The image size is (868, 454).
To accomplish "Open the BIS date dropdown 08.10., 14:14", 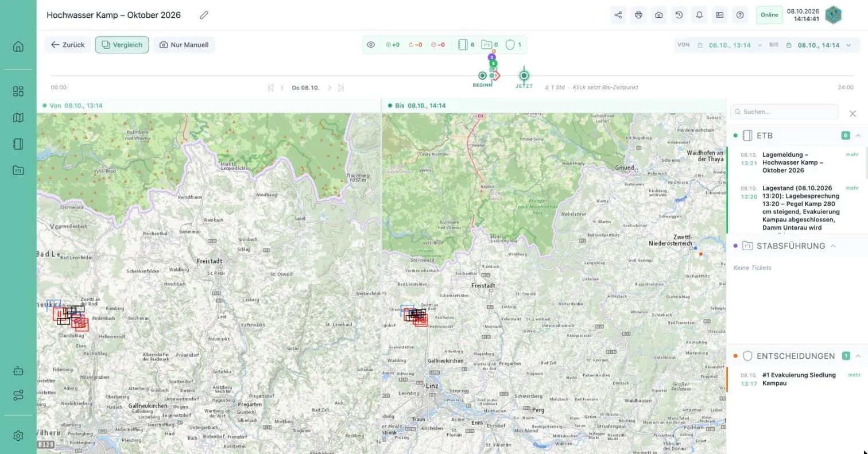I will pyautogui.click(x=819, y=45).
